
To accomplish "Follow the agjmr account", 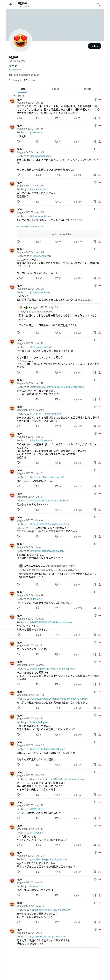I will 95,46.
